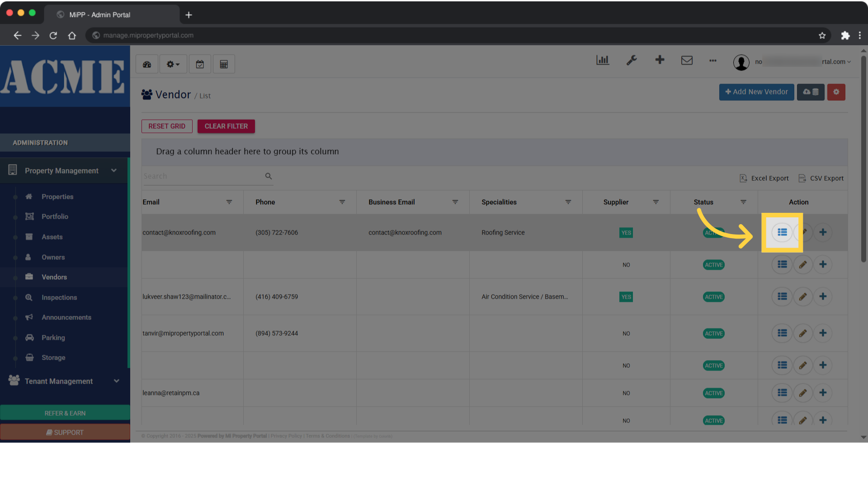
Task: Click the wrench tools icon in header
Action: 632,60
